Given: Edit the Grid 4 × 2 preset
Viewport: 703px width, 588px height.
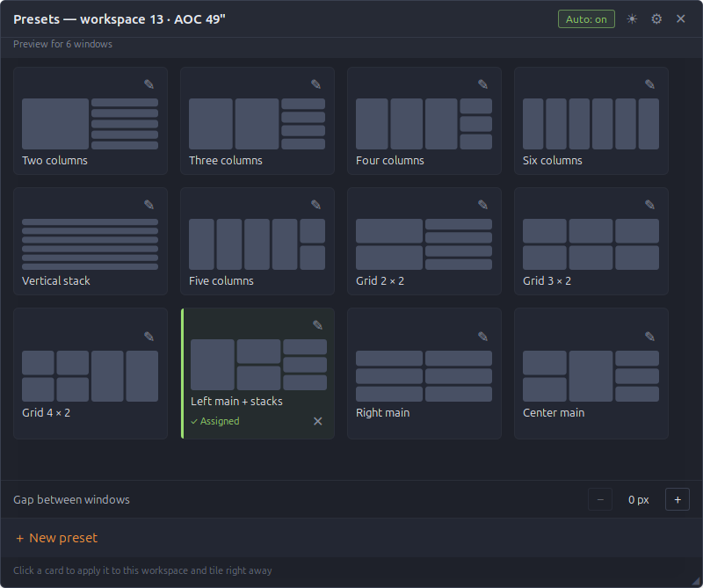Looking at the screenshot, I should click(x=149, y=337).
